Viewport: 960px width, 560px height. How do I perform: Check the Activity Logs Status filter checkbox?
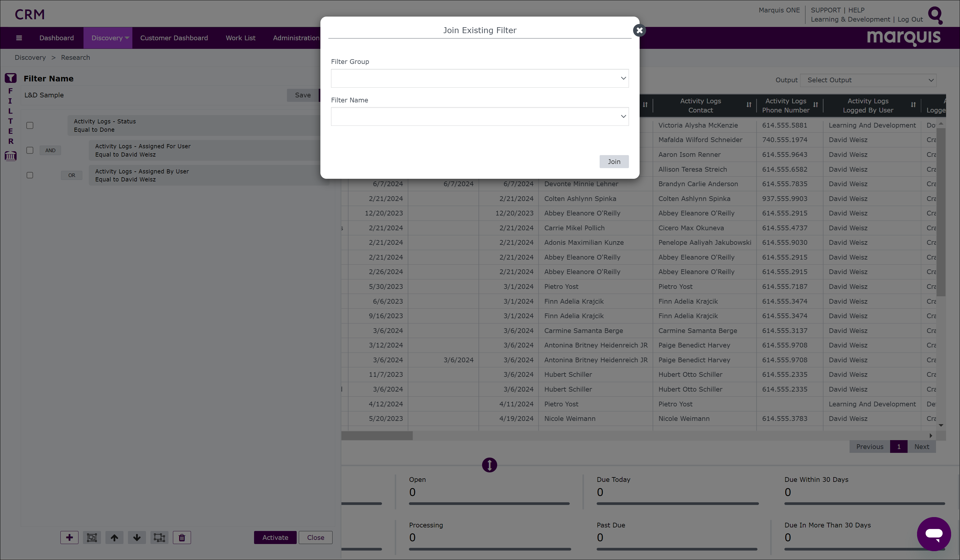tap(30, 125)
